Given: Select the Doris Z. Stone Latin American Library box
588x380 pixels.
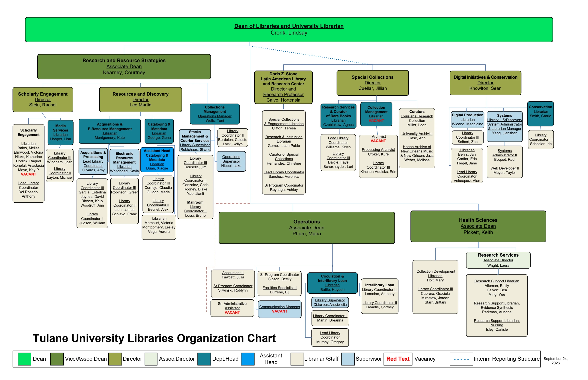Looking at the screenshot, I should 283,87.
